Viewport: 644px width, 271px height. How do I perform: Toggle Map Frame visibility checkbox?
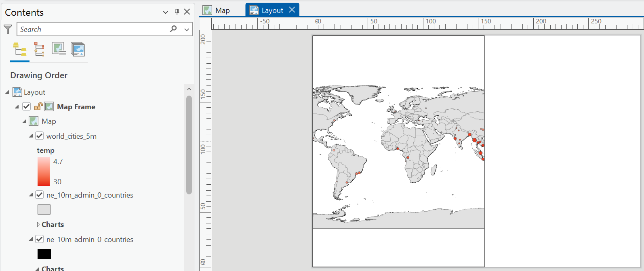27,106
